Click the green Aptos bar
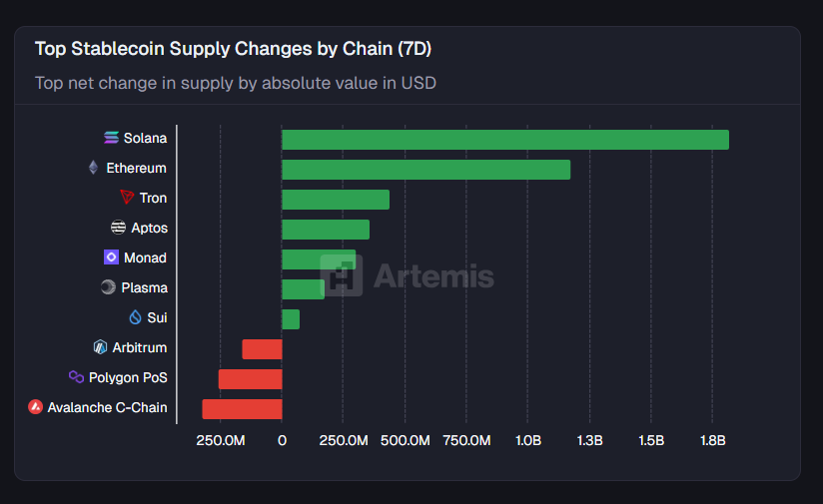823x504 pixels. coord(326,230)
